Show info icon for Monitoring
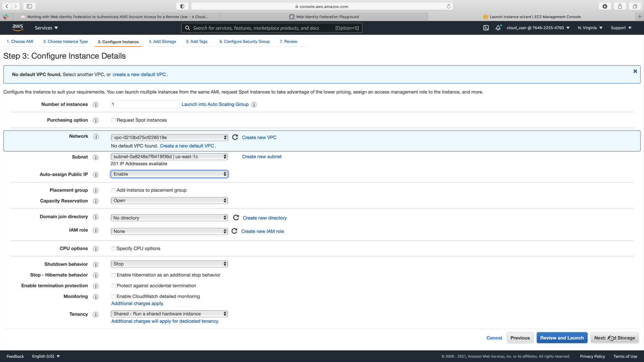Viewport: 644px width, 362px height. [x=96, y=296]
